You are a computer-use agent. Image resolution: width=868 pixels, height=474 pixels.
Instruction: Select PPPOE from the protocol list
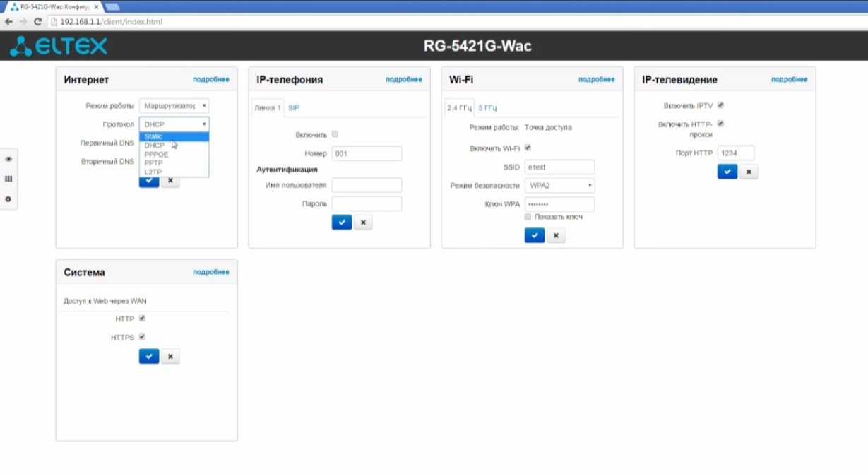point(155,154)
